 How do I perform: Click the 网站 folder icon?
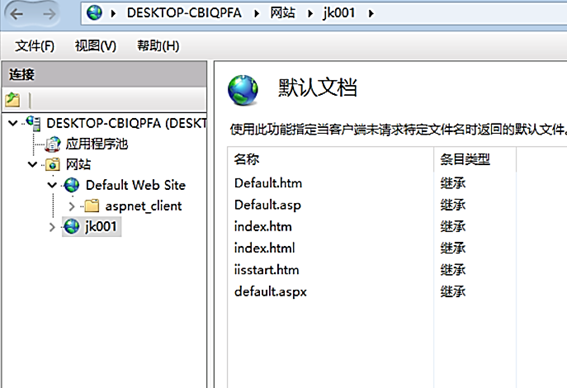coord(53,165)
